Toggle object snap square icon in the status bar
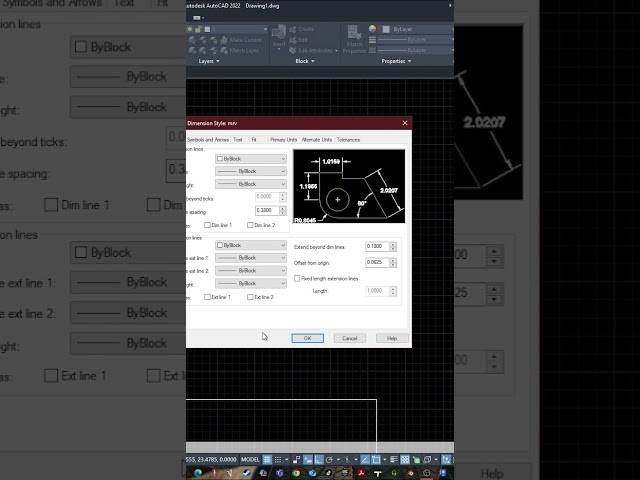640x480 pixels. (376, 460)
